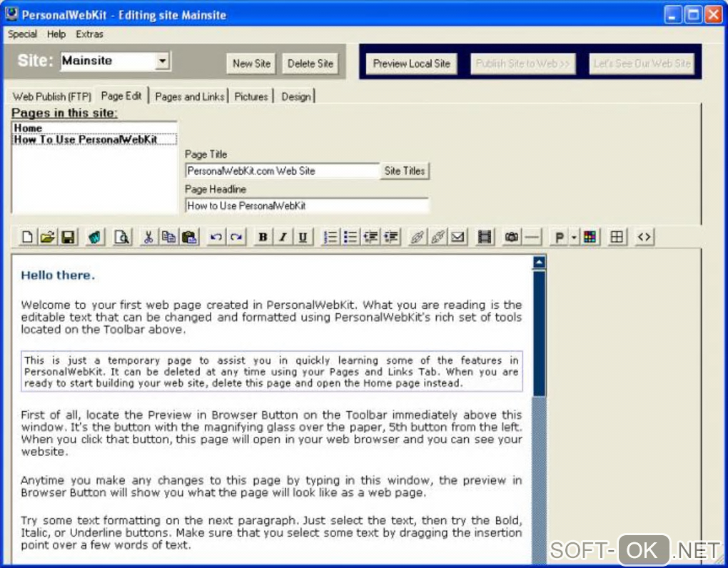Switch to the Design tab
Image resolution: width=728 pixels, height=568 pixels.
click(x=296, y=96)
